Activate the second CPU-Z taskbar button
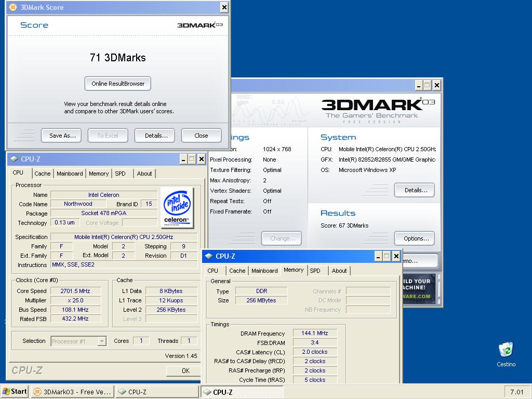This screenshot has width=532, height=399. tap(242, 392)
